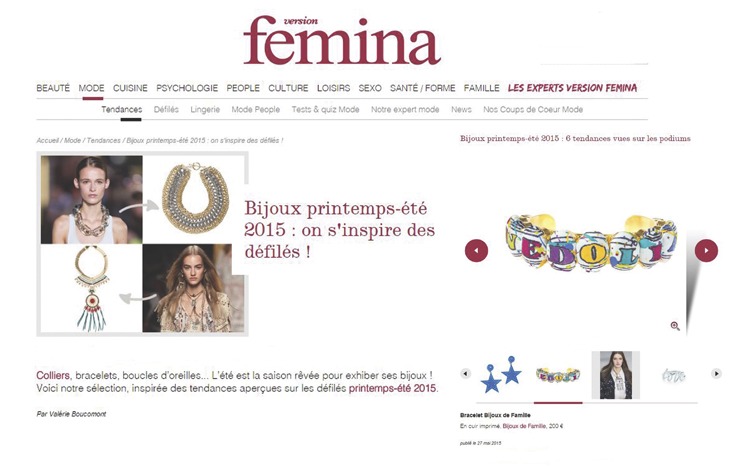The height and width of the screenshot is (471, 732).
Task: Move thumbnail strip left with small arrow
Action: click(465, 373)
